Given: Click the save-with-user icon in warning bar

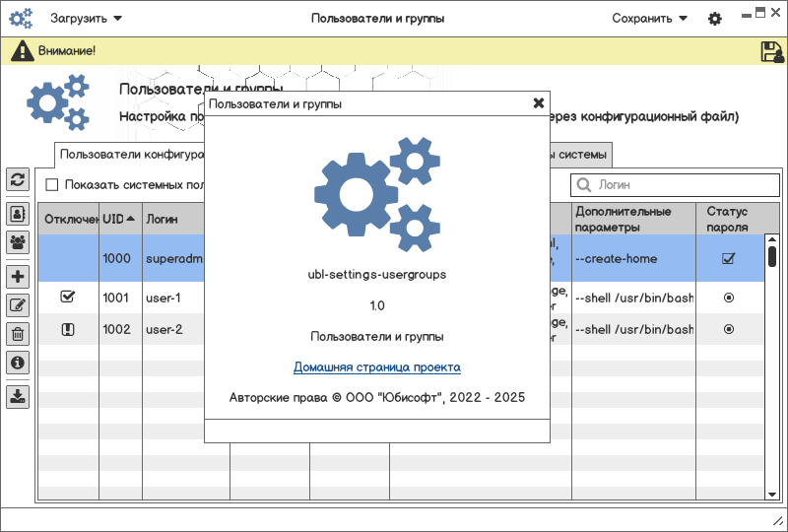Looking at the screenshot, I should tap(772, 51).
